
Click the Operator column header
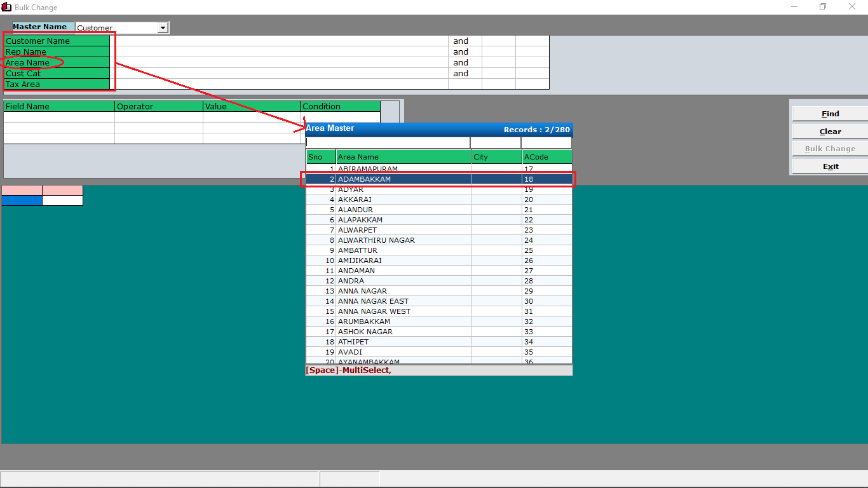point(159,107)
